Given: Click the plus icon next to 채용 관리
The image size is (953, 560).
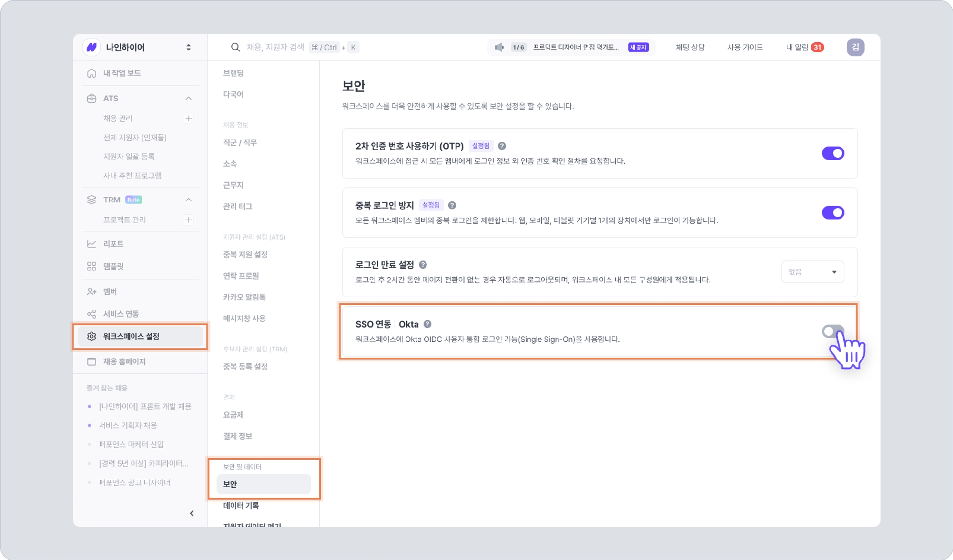Looking at the screenshot, I should pyautogui.click(x=189, y=119).
